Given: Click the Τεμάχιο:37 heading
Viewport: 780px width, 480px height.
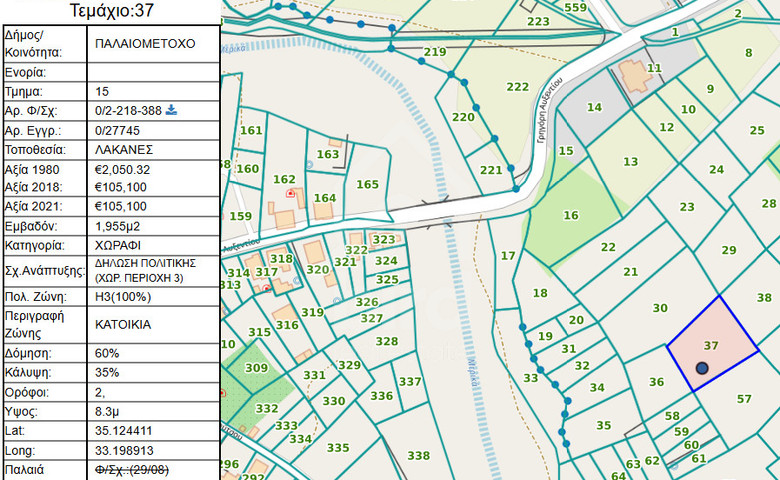Looking at the screenshot, I should (x=111, y=10).
